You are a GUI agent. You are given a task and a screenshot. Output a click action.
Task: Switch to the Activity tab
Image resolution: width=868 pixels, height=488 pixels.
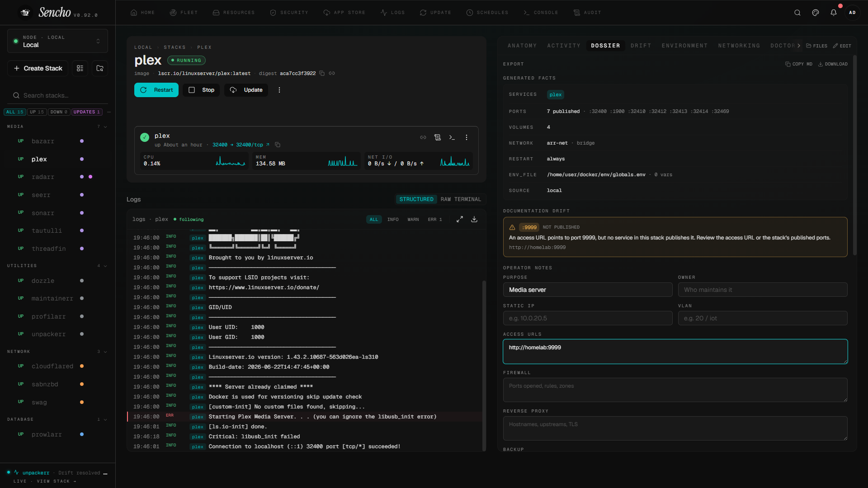coord(564,46)
